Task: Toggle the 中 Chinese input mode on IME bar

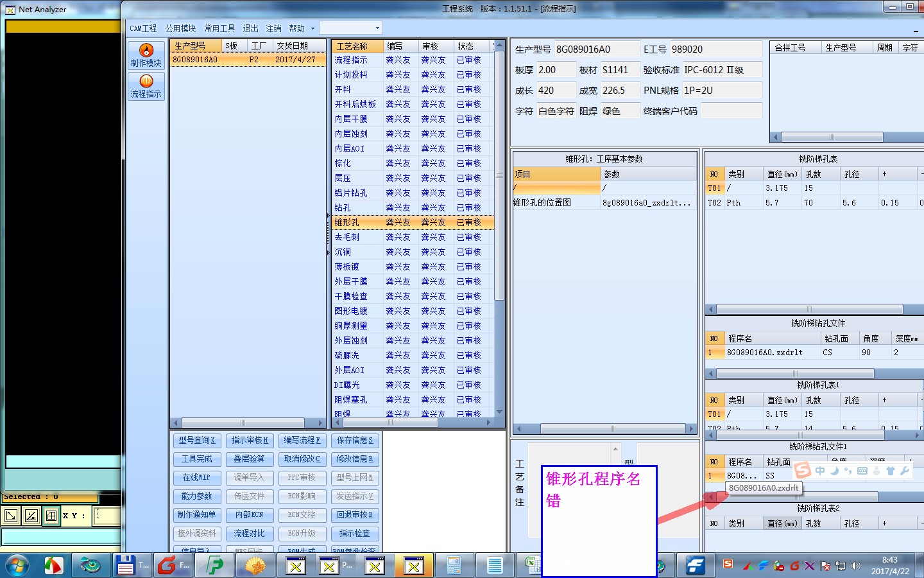Action: coord(820,471)
